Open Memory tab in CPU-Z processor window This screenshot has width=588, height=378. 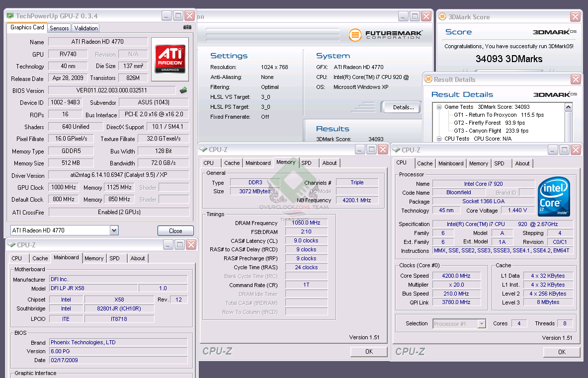click(x=479, y=163)
